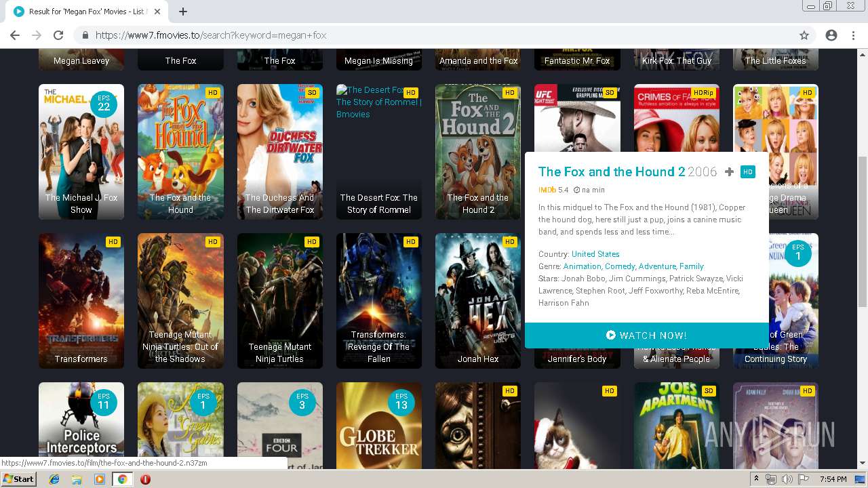
Task: Open the Kirk Fox: That Guy card
Action: (677, 60)
